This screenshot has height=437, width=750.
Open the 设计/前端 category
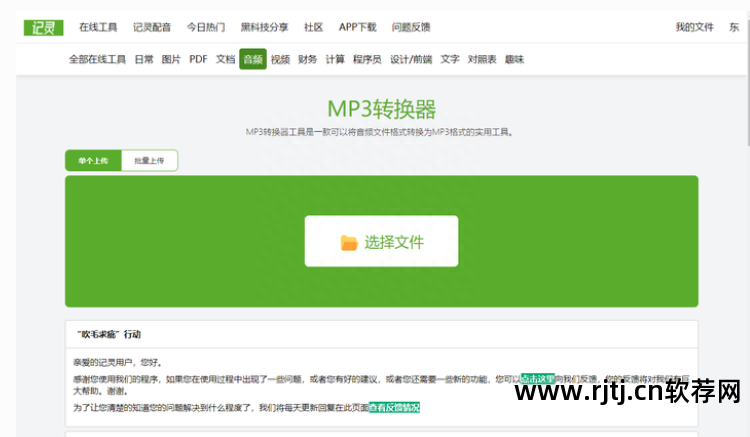[410, 59]
